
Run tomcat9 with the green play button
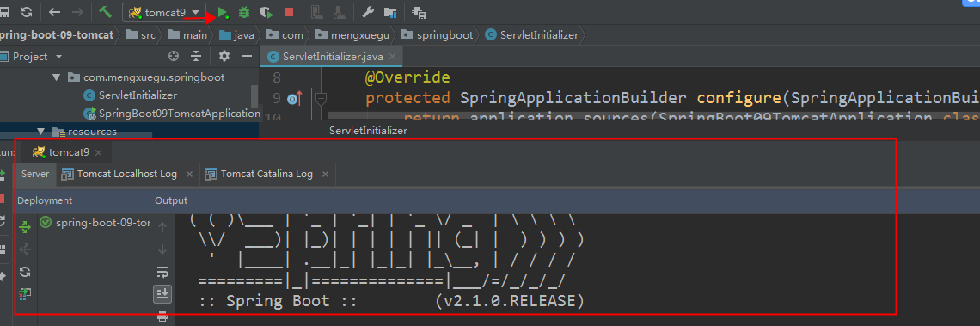coord(224,12)
